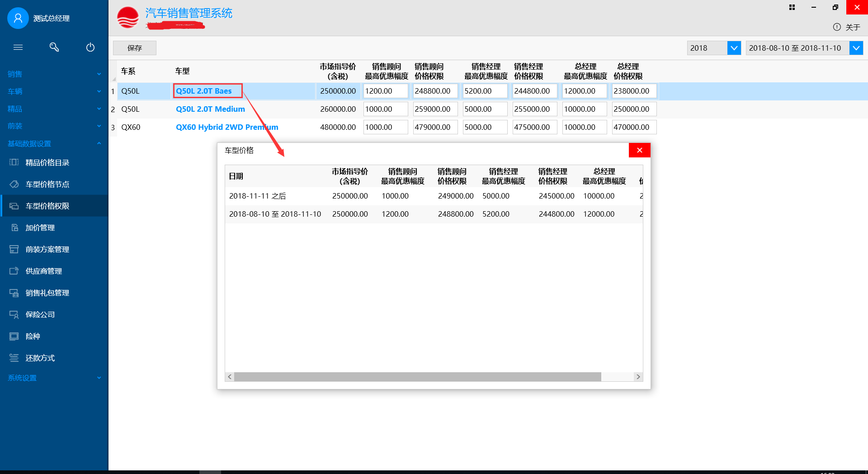
Task: Open the tile grid icon in title bar
Action: [792, 7]
